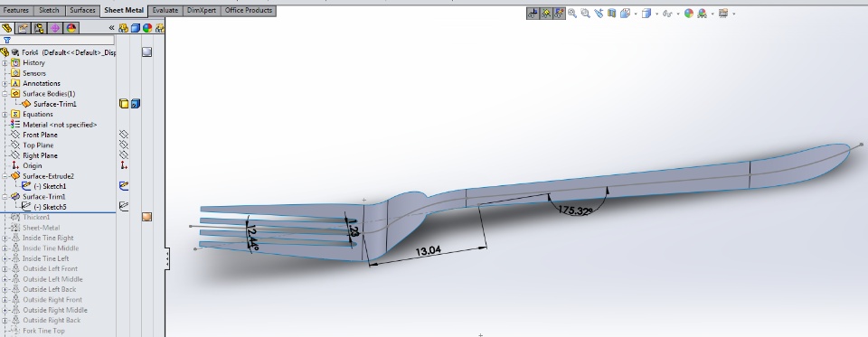The image size is (868, 337).
Task: Toggle the View Origins heads-up button
Action: click(x=533, y=14)
